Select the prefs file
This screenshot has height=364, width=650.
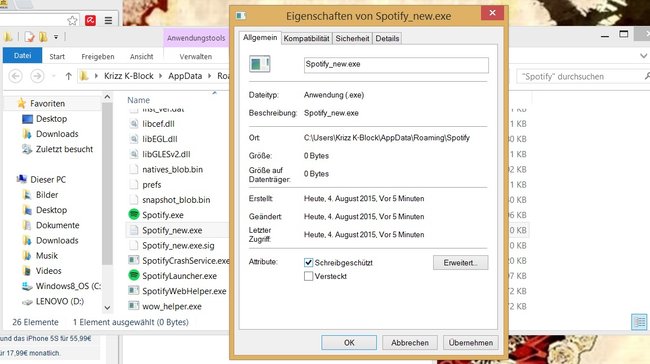152,184
